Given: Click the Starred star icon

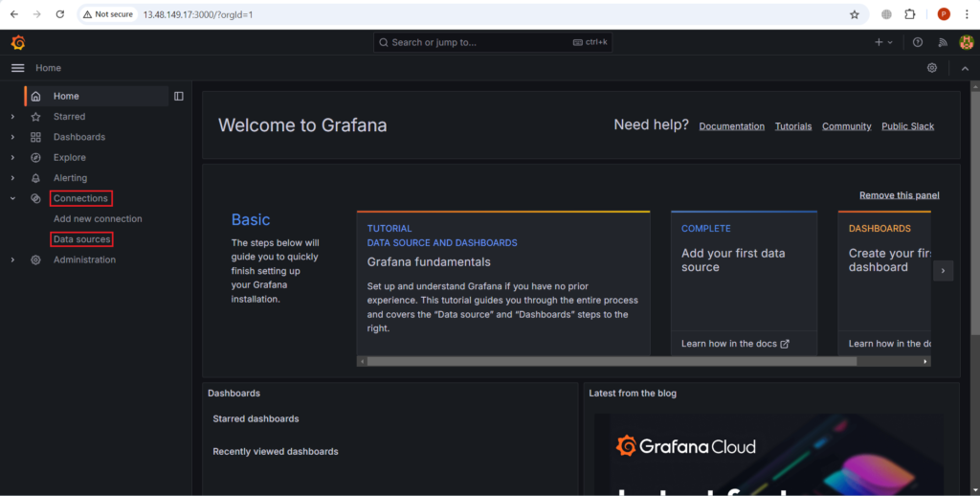Looking at the screenshot, I should pyautogui.click(x=35, y=117).
